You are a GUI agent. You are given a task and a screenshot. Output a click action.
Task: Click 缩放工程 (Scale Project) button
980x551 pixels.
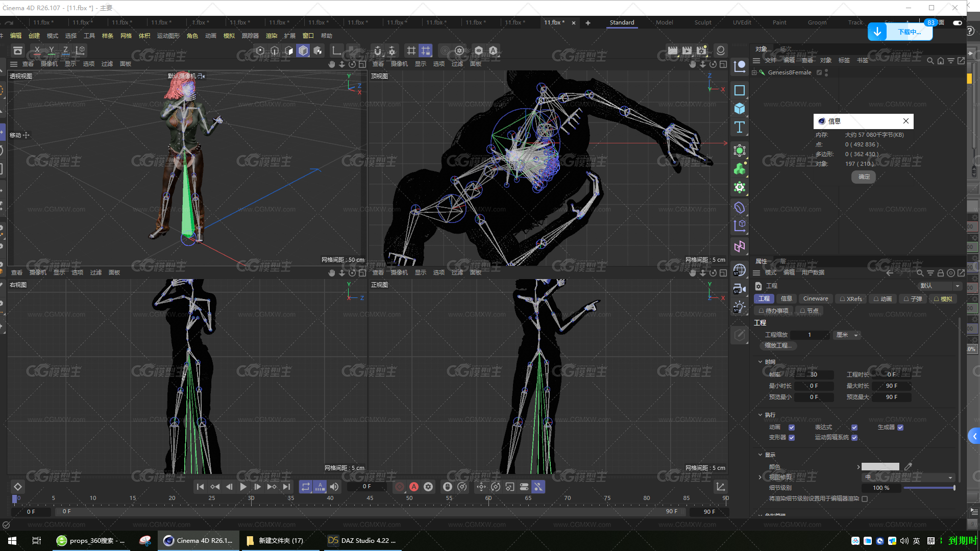pyautogui.click(x=778, y=345)
